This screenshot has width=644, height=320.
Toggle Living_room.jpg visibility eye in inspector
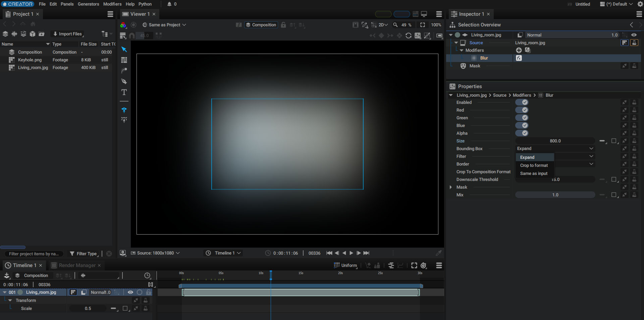[634, 35]
